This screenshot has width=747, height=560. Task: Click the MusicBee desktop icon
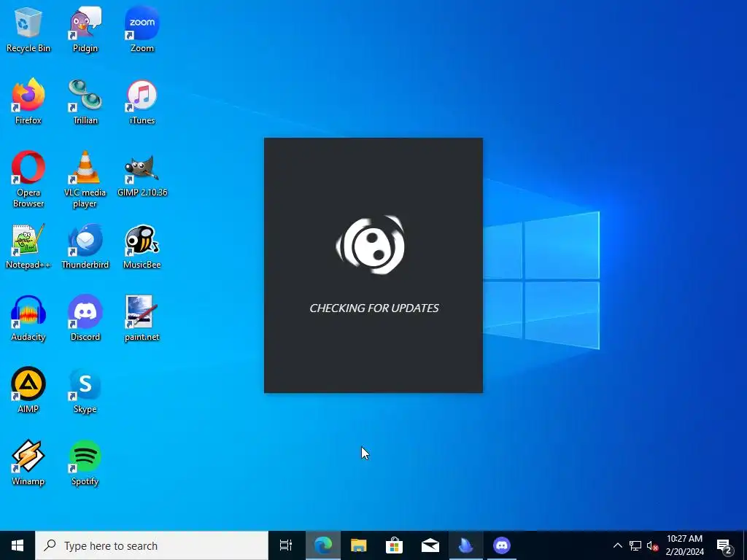click(142, 246)
